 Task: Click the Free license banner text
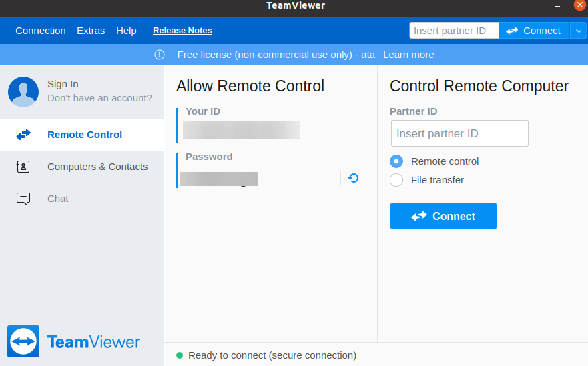click(x=276, y=55)
